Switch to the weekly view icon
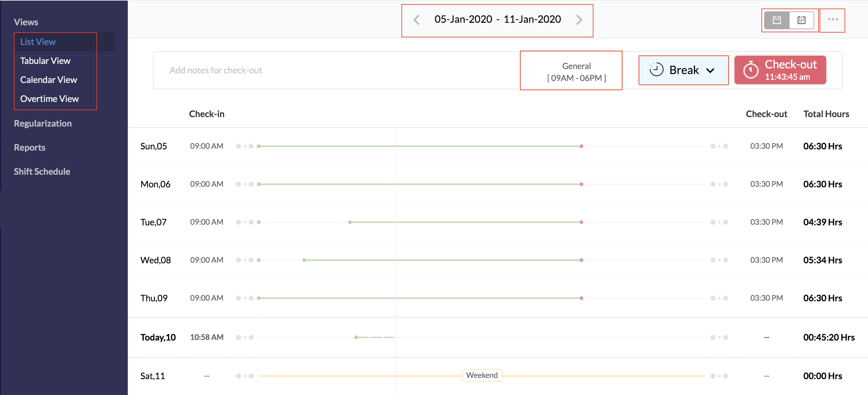The image size is (868, 395). [x=777, y=20]
